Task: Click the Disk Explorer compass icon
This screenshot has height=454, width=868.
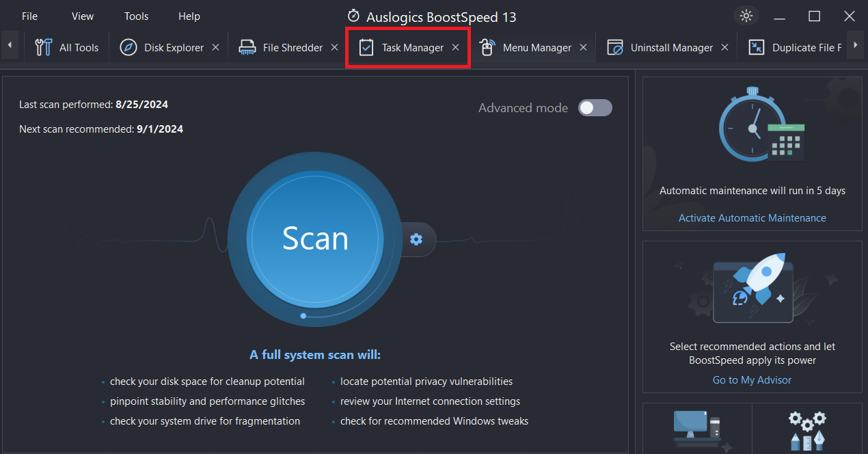Action: (x=128, y=47)
